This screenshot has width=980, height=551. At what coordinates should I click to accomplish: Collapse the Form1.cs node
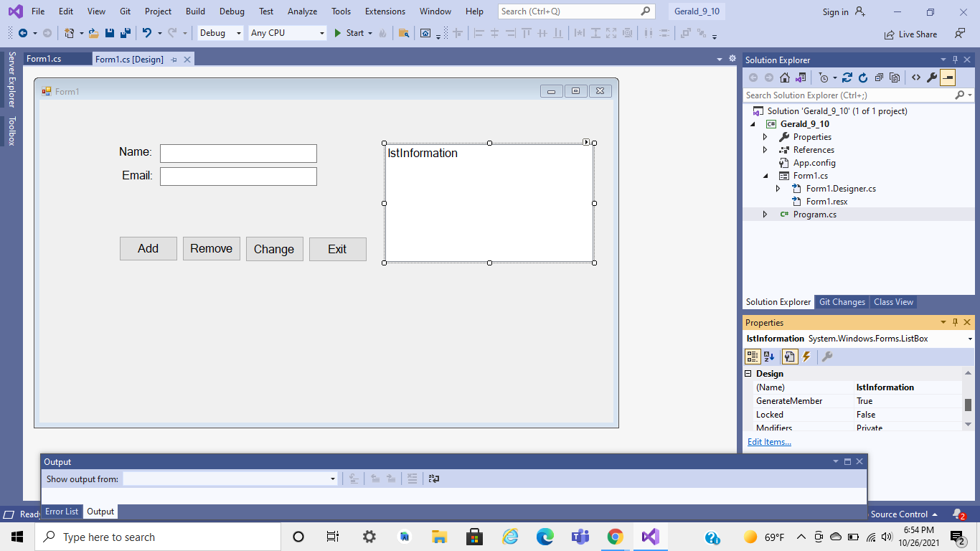pyautogui.click(x=765, y=175)
